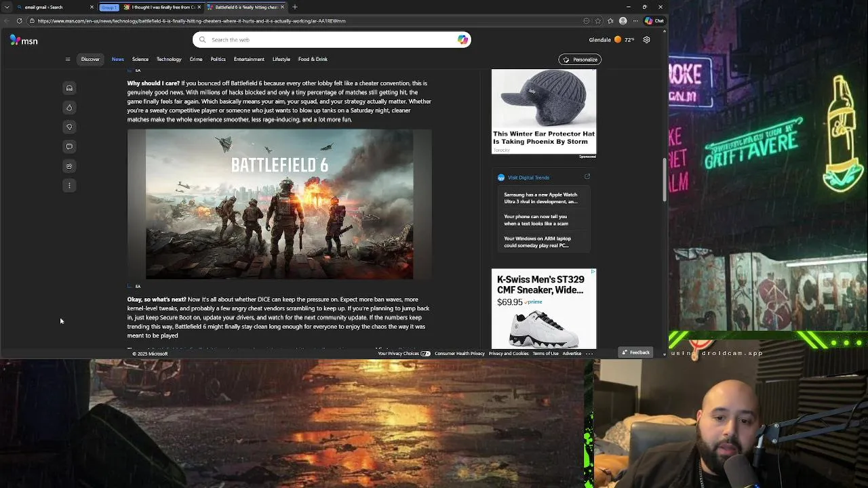Open Terms of Use link
This screenshot has width=868, height=488.
(x=545, y=354)
